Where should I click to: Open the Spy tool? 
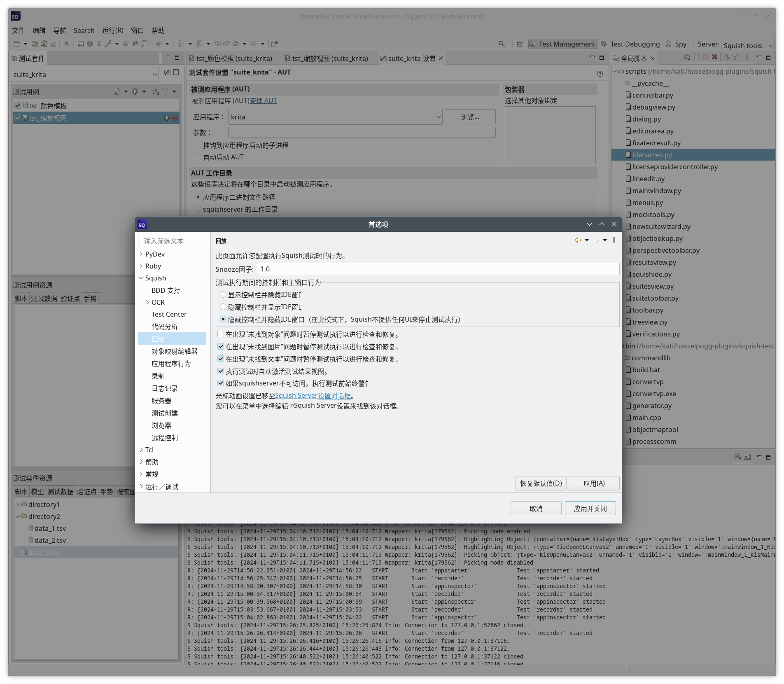click(679, 44)
